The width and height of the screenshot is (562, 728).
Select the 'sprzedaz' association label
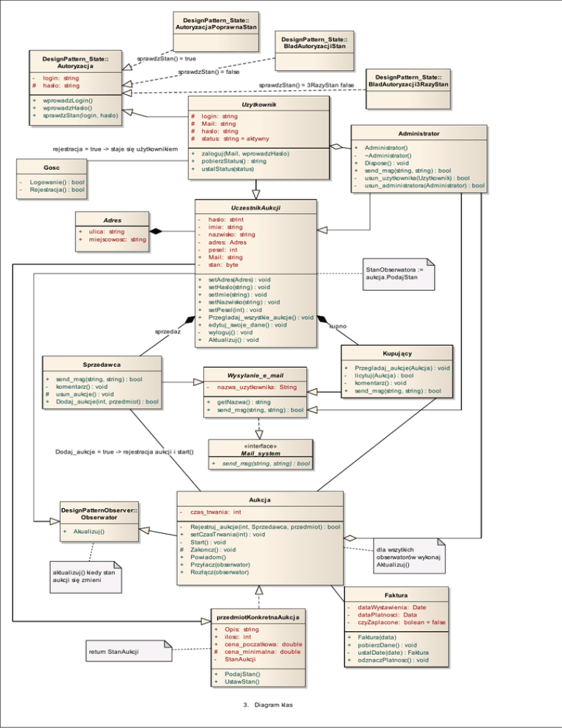click(x=168, y=331)
